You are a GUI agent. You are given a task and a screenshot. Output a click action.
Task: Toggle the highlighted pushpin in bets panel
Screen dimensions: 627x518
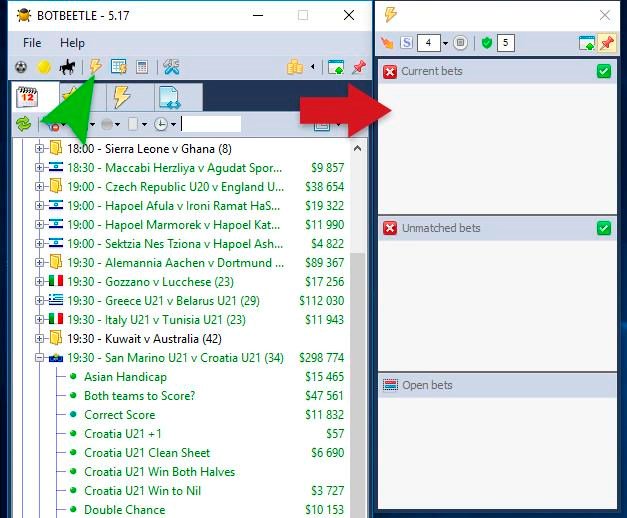(x=607, y=43)
